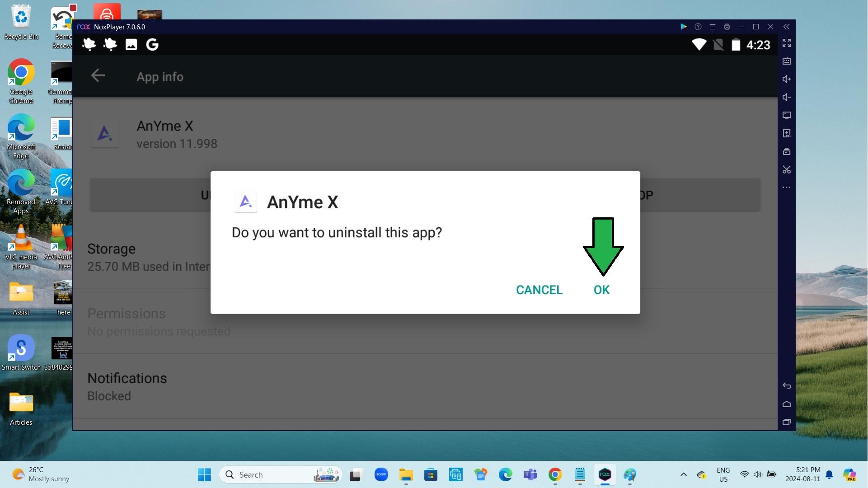Open the taskbar clock and date
This screenshot has height=488, width=868.
(802, 474)
